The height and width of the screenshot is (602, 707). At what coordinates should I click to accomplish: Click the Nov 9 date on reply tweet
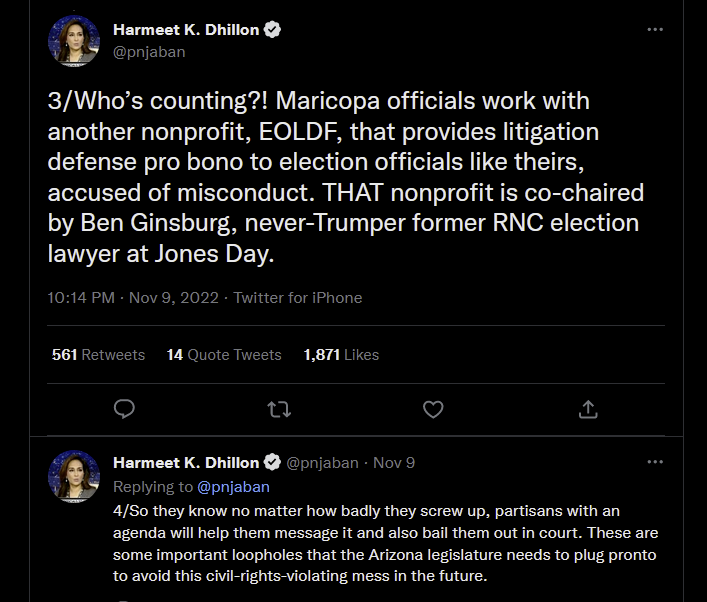[x=394, y=463]
